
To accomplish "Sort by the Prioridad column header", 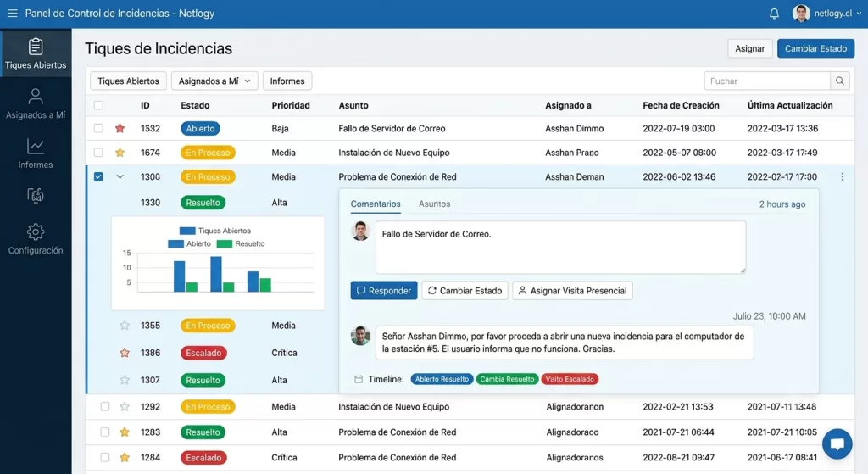I will tap(291, 105).
